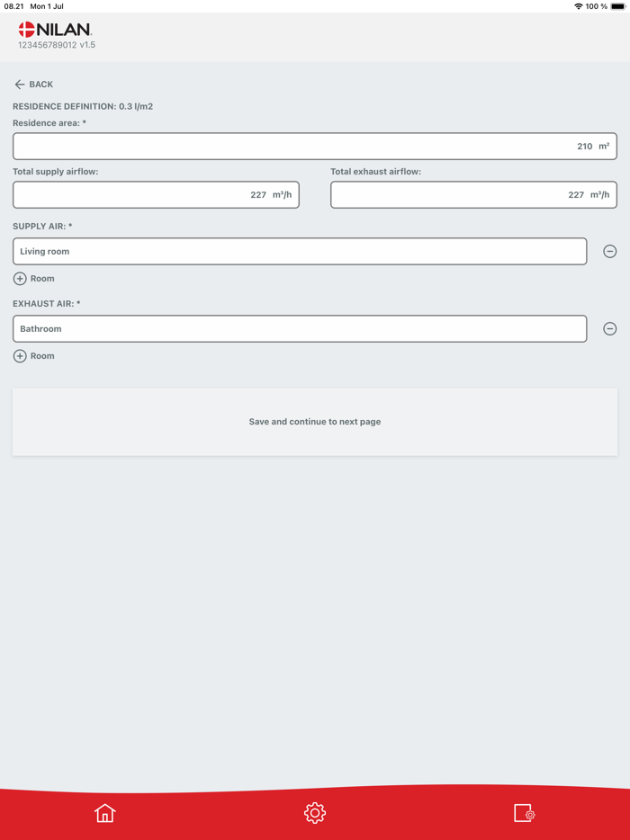Add a new exhaust air room with plus icon

(20, 356)
